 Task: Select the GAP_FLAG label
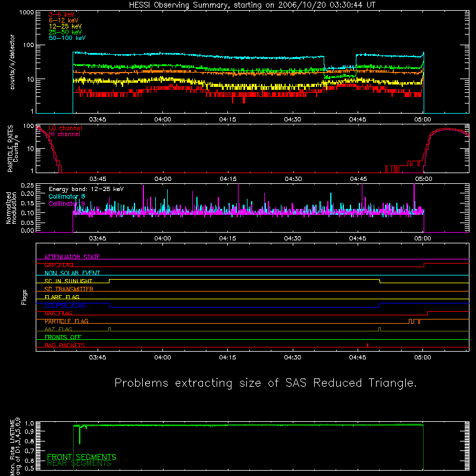pos(59,265)
